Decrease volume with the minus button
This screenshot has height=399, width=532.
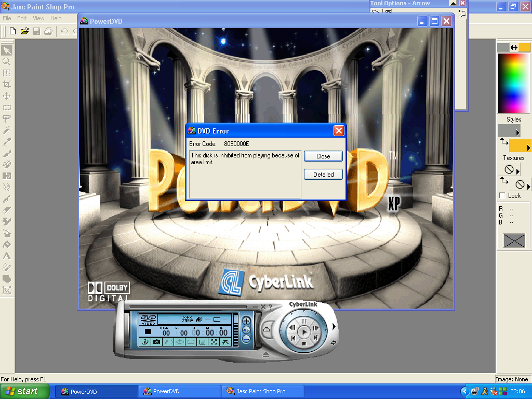pyautogui.click(x=246, y=339)
